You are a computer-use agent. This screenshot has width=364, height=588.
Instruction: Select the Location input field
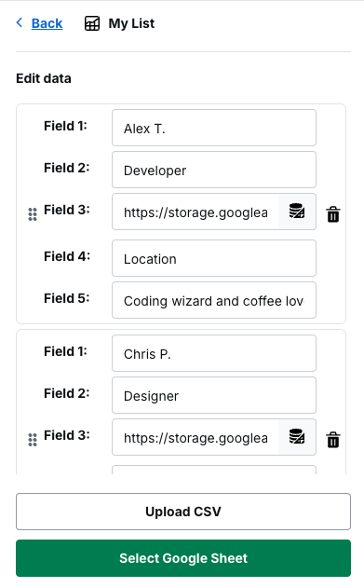(x=214, y=258)
